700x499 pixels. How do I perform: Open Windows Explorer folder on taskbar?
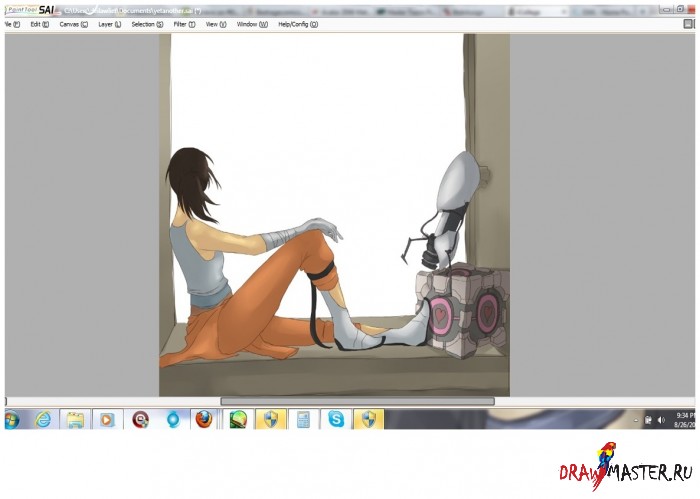click(75, 420)
